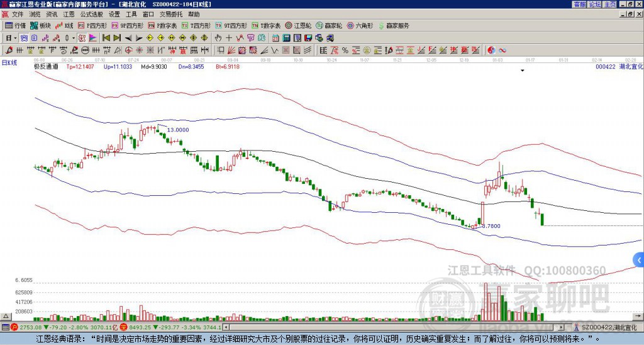Viewport: 644px width, 345px height.
Task: Click the 8493.25 index status value
Action: (x=141, y=327)
